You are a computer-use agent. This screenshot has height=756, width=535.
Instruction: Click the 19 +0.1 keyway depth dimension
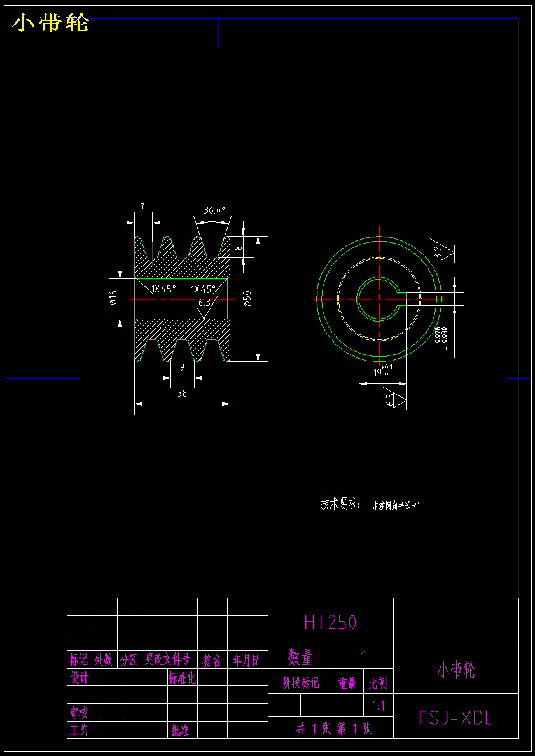tap(382, 371)
